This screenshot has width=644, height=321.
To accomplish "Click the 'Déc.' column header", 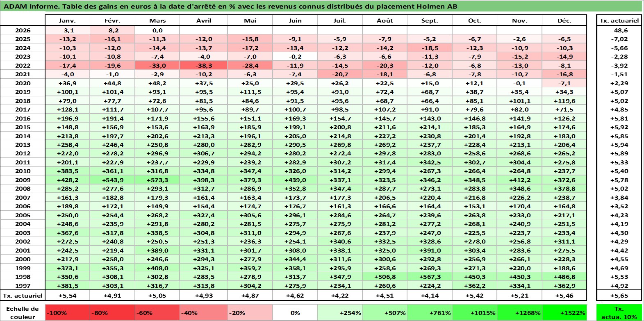I will click(564, 20).
